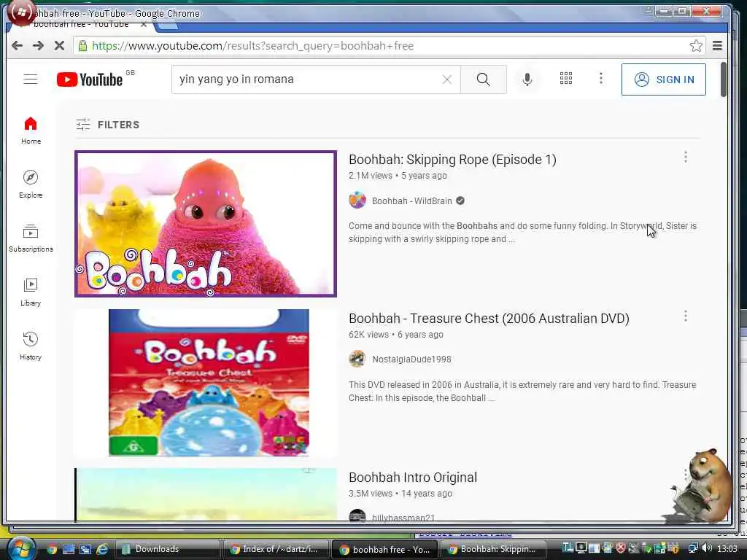Clear the search text with the X

pyautogui.click(x=446, y=79)
